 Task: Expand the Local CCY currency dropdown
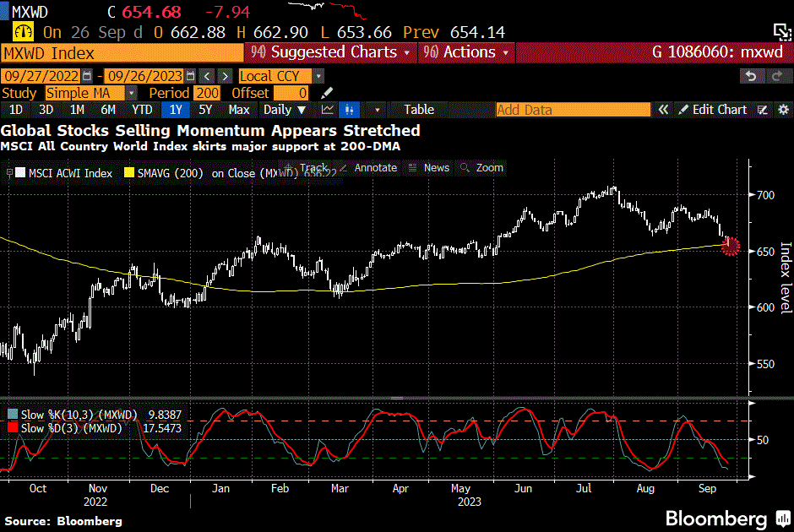[318, 76]
